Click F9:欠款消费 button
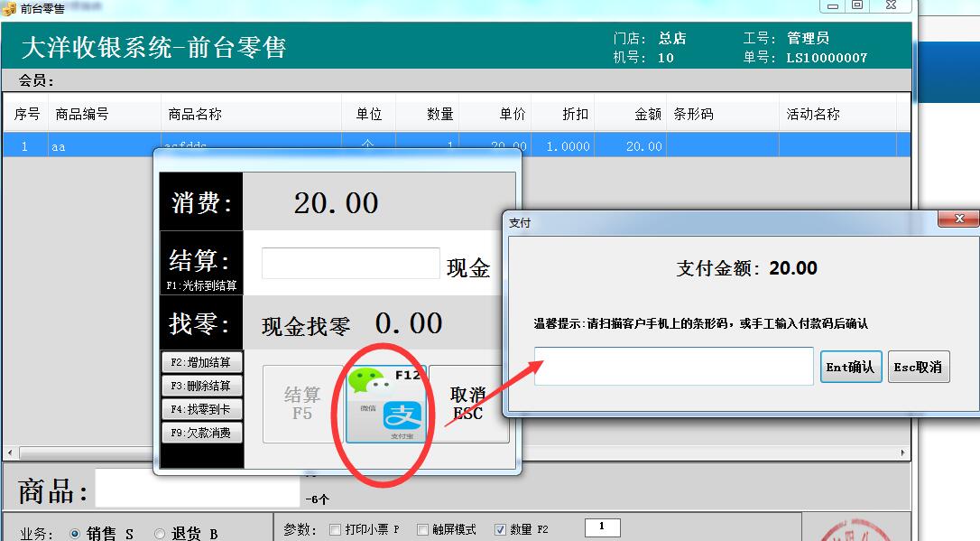The width and height of the screenshot is (980, 541). pos(202,433)
